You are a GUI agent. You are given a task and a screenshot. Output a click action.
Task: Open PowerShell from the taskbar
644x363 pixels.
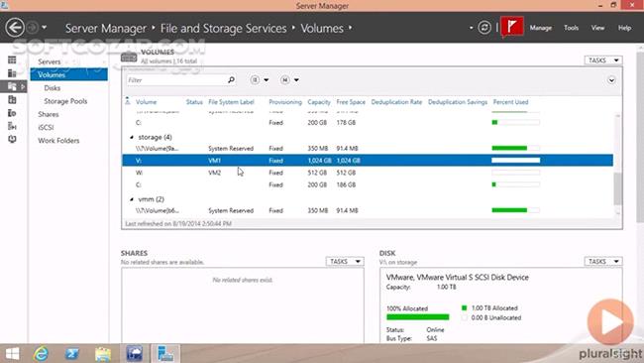point(72,354)
